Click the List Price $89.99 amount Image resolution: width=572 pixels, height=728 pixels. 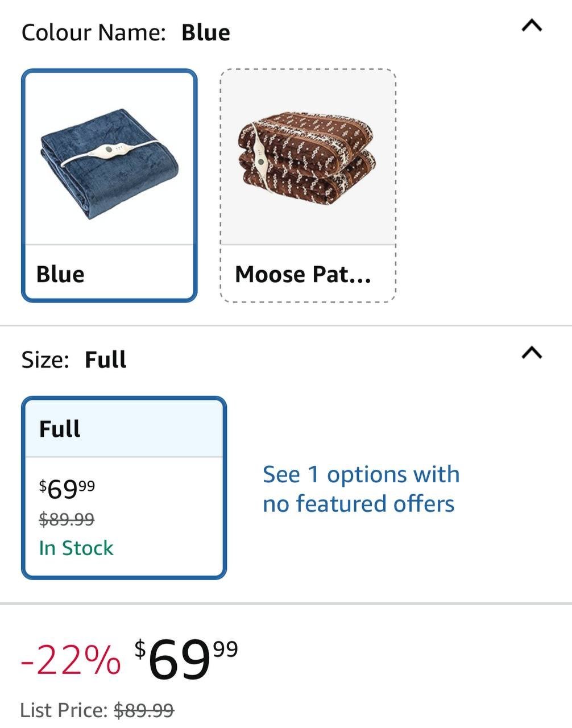144,710
